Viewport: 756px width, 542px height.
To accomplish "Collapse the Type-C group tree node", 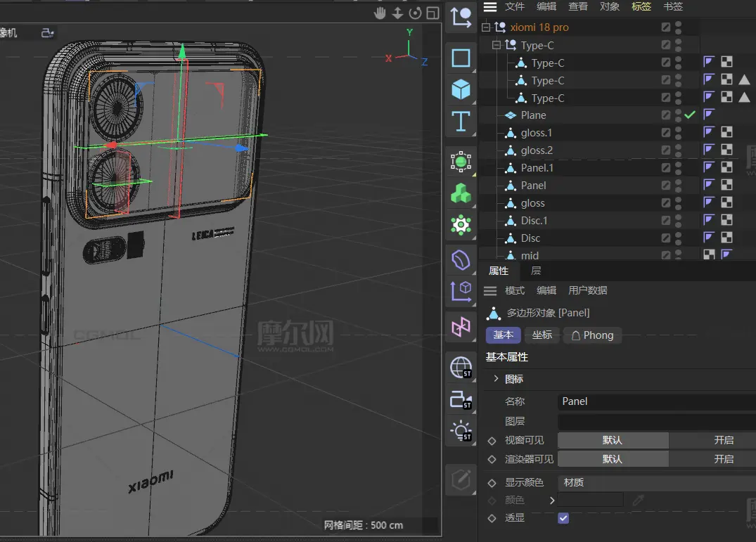I will tap(496, 45).
